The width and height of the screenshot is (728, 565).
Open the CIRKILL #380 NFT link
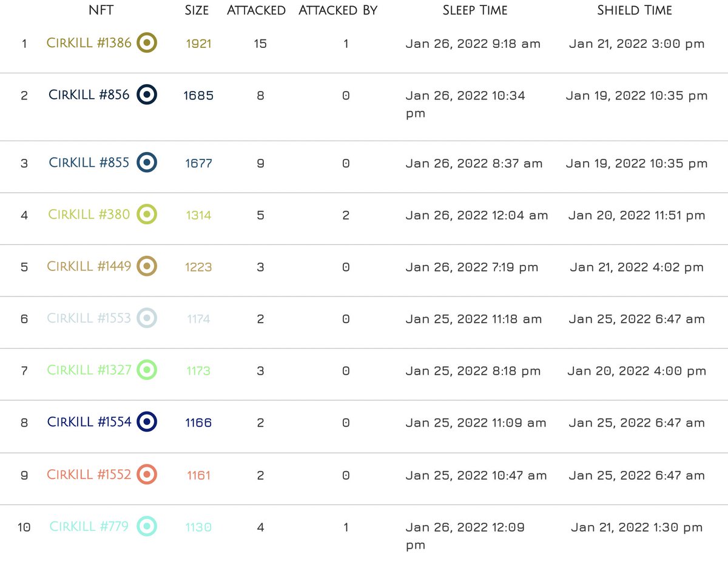pyautogui.click(x=89, y=215)
